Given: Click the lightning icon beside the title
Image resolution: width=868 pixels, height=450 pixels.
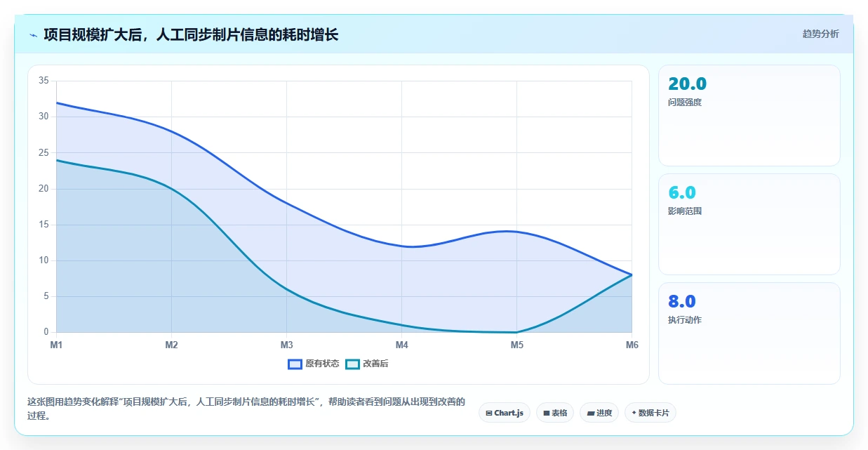Looking at the screenshot, I should (33, 34).
